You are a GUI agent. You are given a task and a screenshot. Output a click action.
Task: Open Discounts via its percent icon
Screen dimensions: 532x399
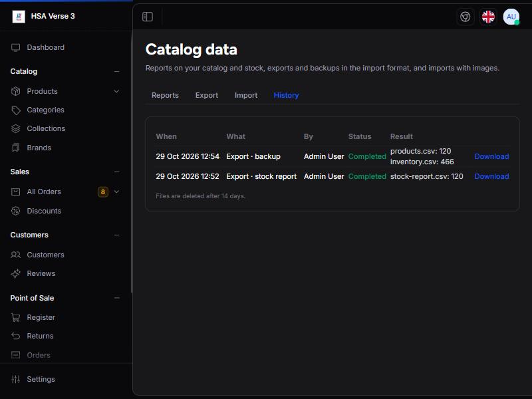[x=15, y=211]
